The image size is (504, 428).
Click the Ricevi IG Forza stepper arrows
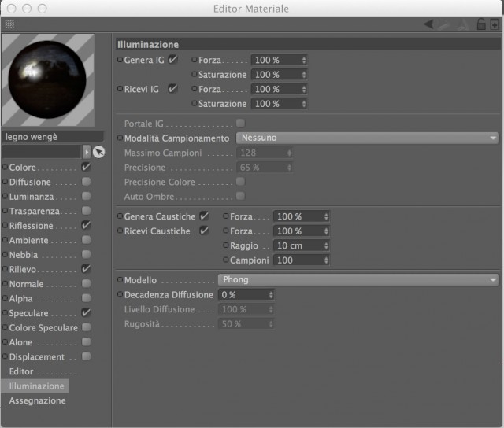click(x=304, y=89)
